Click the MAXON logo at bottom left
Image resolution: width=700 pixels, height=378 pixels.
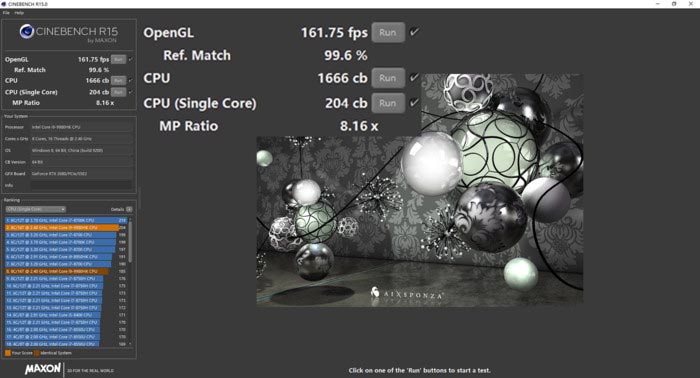[x=43, y=369]
